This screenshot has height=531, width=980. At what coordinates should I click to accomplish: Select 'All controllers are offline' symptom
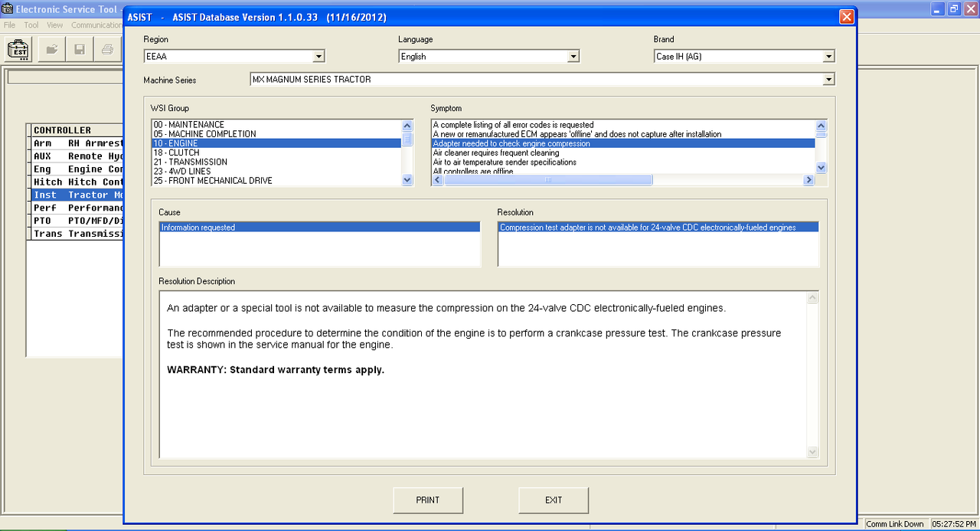[623, 171]
